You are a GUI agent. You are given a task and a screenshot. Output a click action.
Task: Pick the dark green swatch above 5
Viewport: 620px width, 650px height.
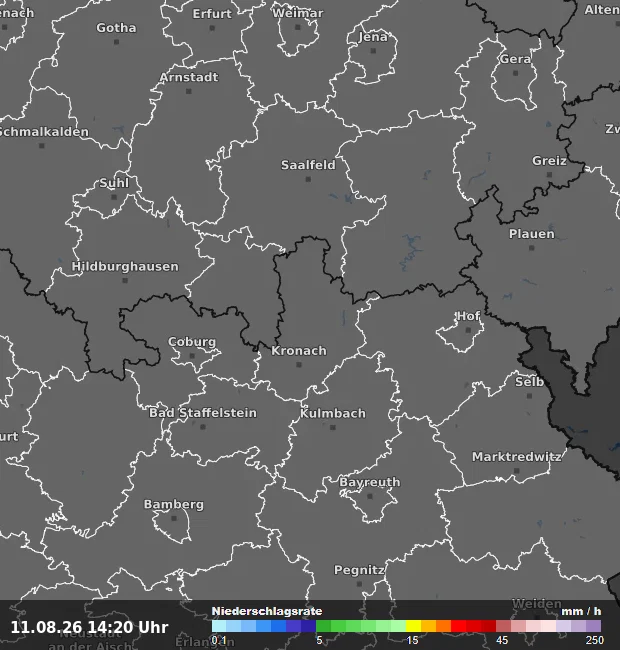[323, 626]
